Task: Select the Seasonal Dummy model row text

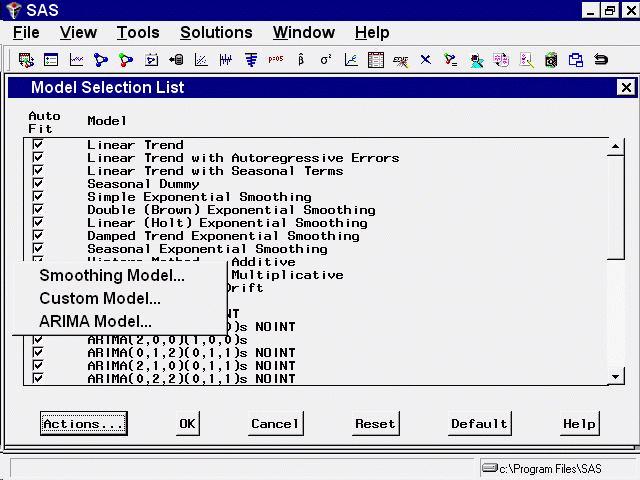Action: [143, 184]
